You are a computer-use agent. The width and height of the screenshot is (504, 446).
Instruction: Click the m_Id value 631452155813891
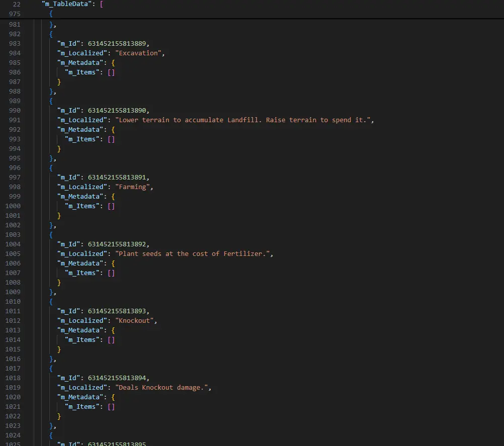click(x=117, y=177)
